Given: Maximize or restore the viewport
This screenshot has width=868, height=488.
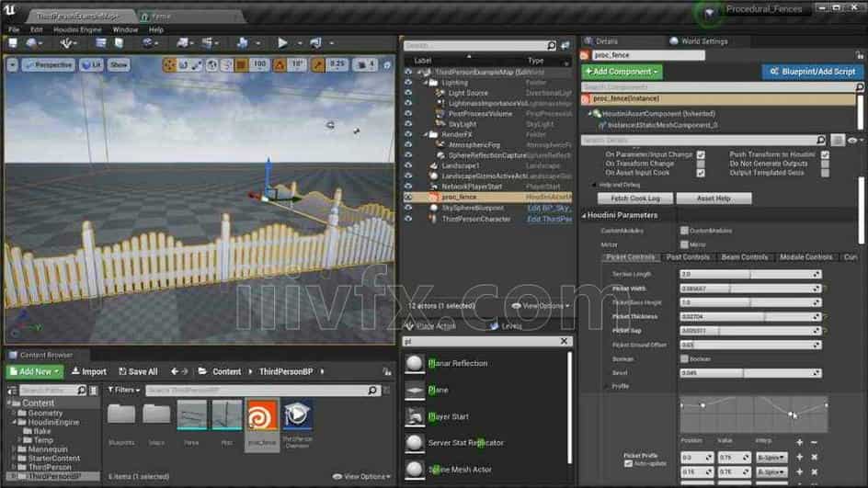Looking at the screenshot, I should click(387, 64).
